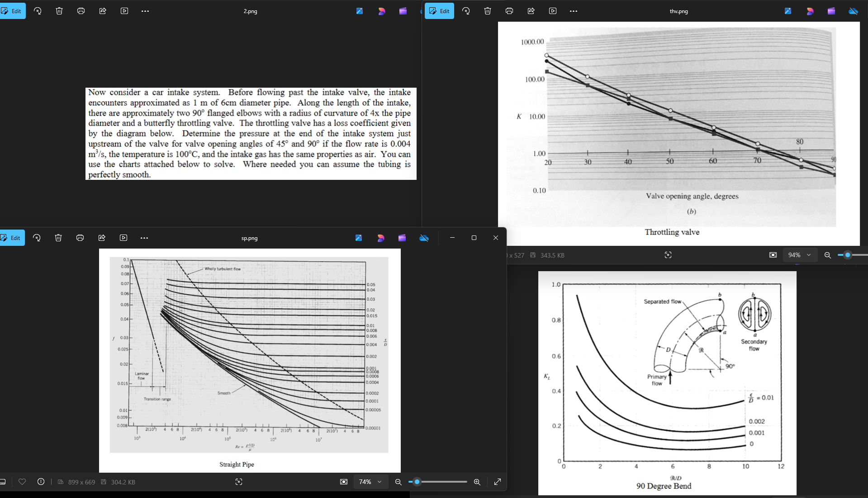The height and width of the screenshot is (498, 868).
Task: Click Edit in the sp.png window
Action: pos(12,238)
